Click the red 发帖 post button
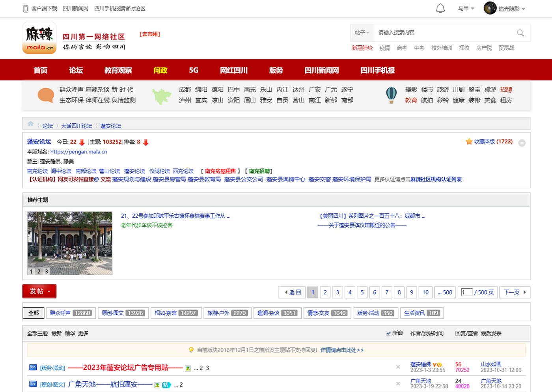Viewport: 552px width, 392px height. click(x=39, y=291)
